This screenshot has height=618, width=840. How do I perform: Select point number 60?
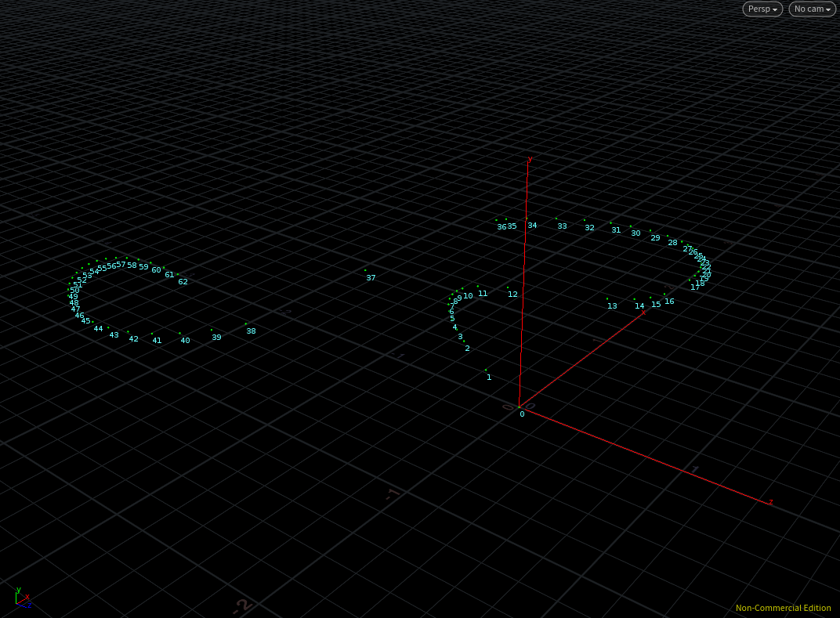coord(156,270)
